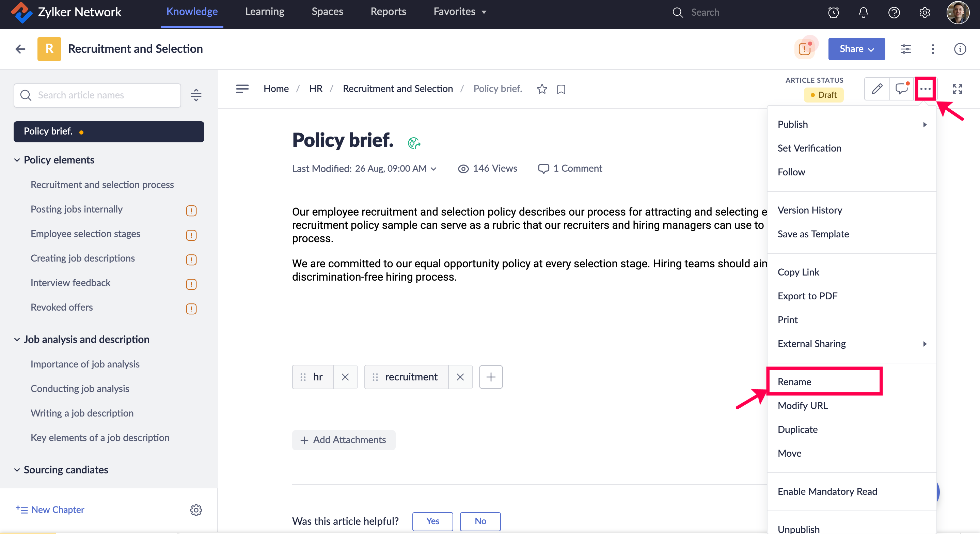Click the edit pencil icon
980x534 pixels.
876,89
